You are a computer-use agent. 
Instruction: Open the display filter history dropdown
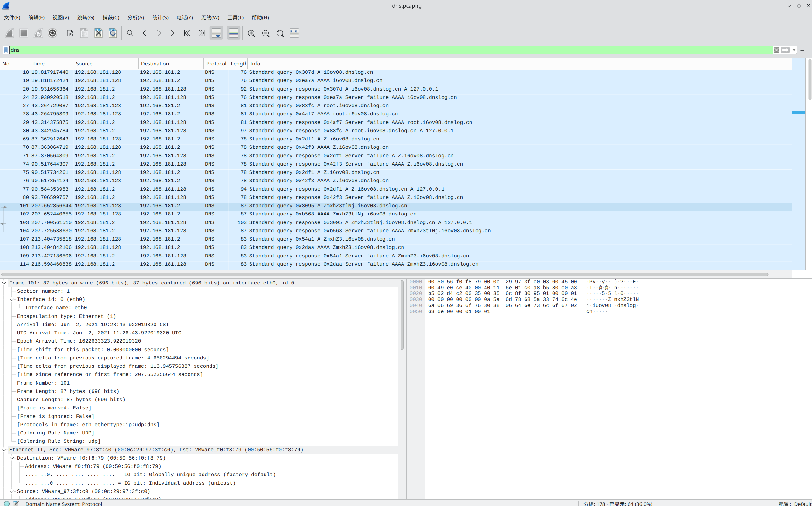[x=794, y=50]
